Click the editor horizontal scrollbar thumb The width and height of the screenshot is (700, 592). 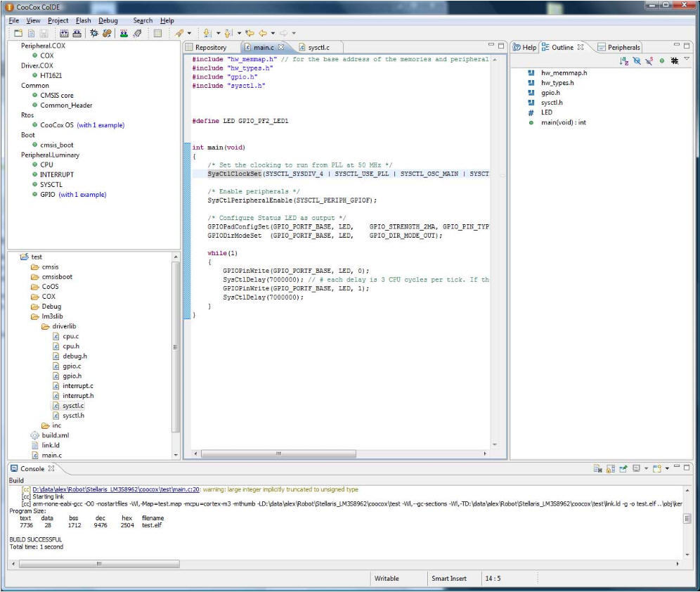278,453
